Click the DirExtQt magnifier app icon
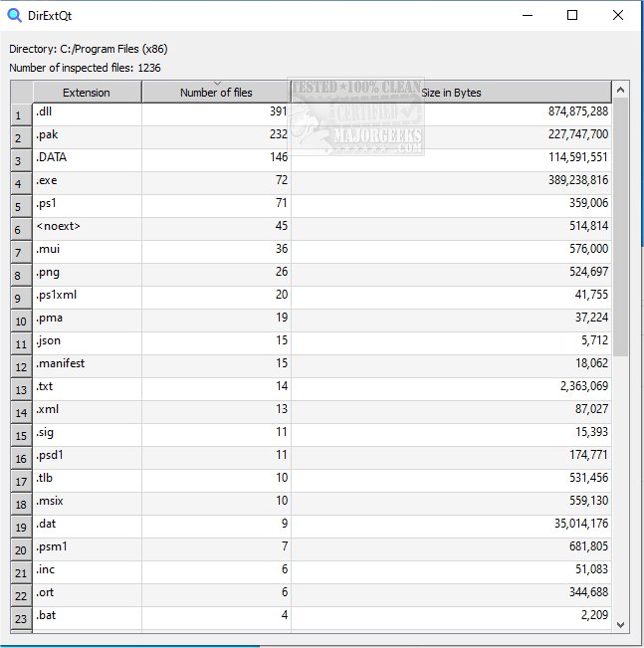Viewport: 644px width, 648px height. (15, 16)
